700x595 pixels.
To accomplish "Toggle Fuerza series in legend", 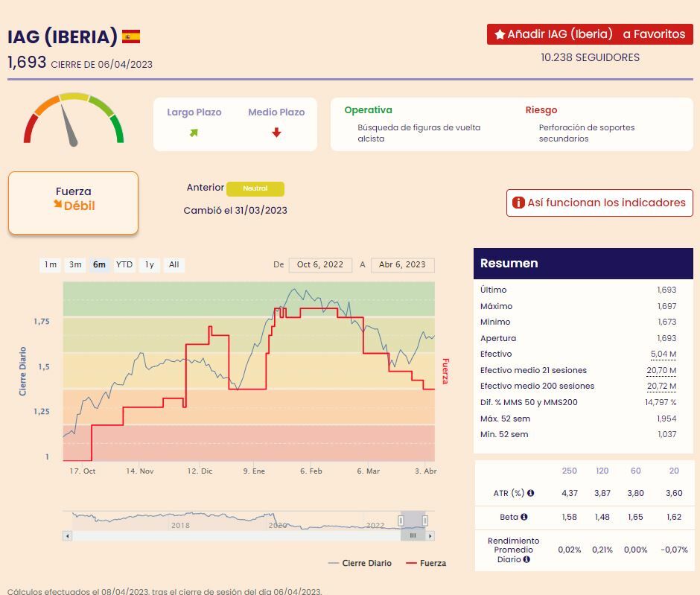I will coord(426,563).
